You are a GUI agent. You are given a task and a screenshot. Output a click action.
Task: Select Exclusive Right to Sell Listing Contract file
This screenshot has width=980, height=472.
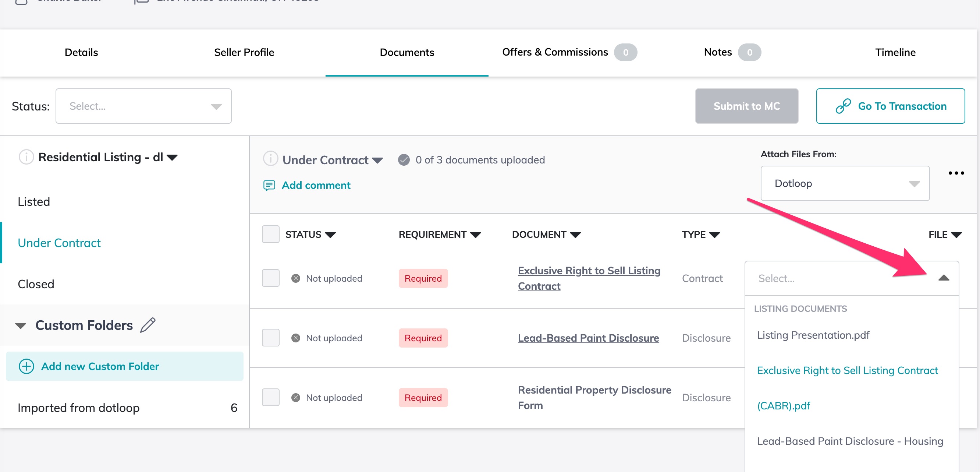[847, 370]
